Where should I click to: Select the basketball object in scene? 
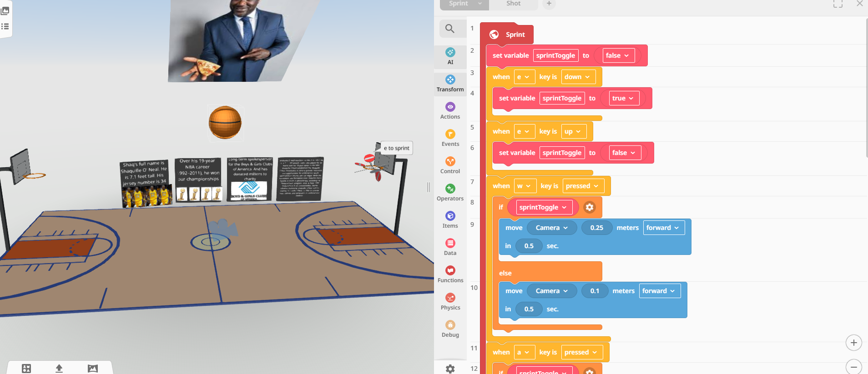pyautogui.click(x=225, y=122)
